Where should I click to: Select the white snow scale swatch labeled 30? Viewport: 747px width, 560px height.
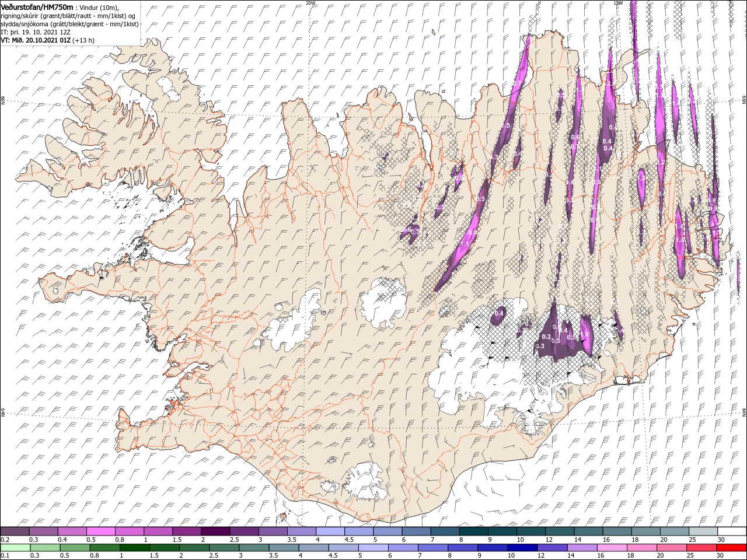point(732,531)
